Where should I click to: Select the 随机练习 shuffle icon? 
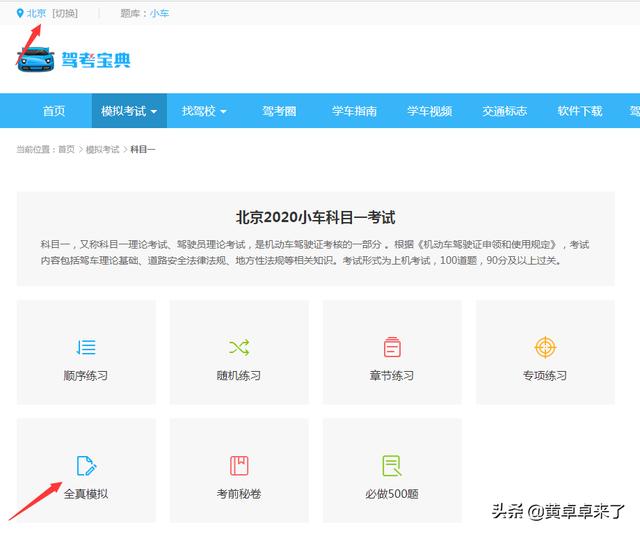pos(239,348)
